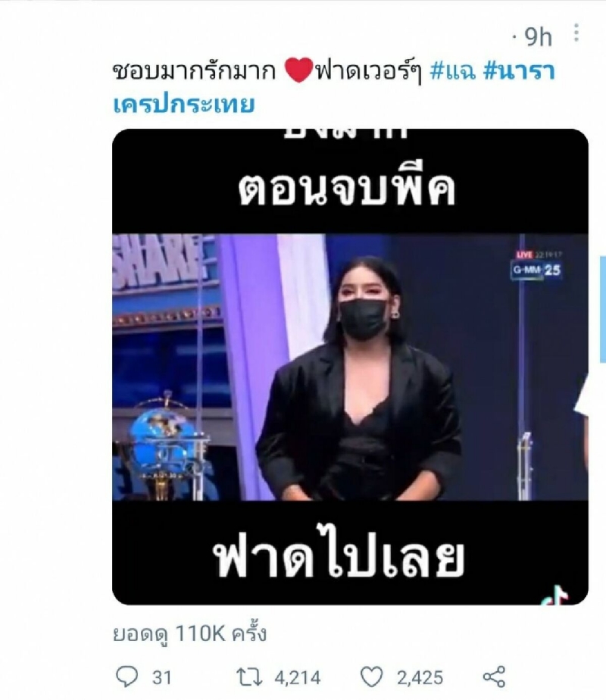606x700 pixels.
Task: Click the 31 replies count
Action: click(162, 678)
